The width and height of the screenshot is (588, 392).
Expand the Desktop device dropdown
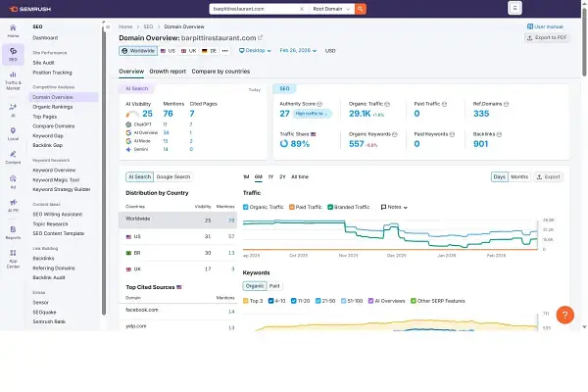pos(257,49)
